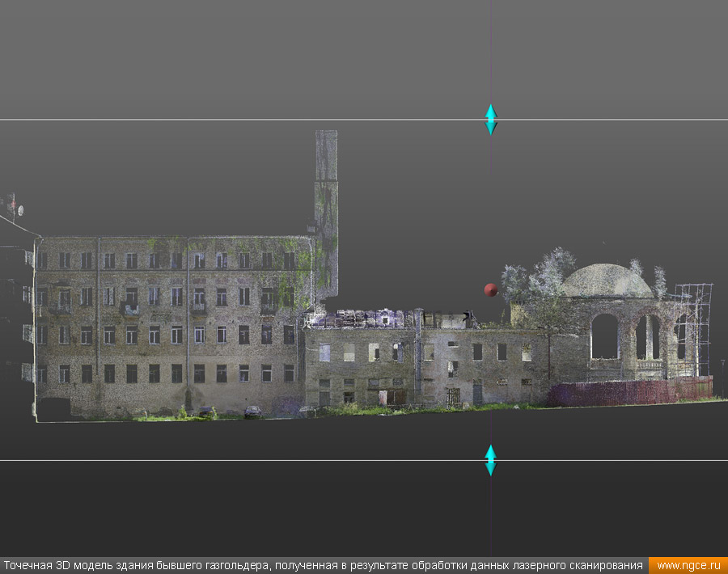Click the vertical axis line above upper handle
The width and height of the screenshot is (728, 574).
490,49
